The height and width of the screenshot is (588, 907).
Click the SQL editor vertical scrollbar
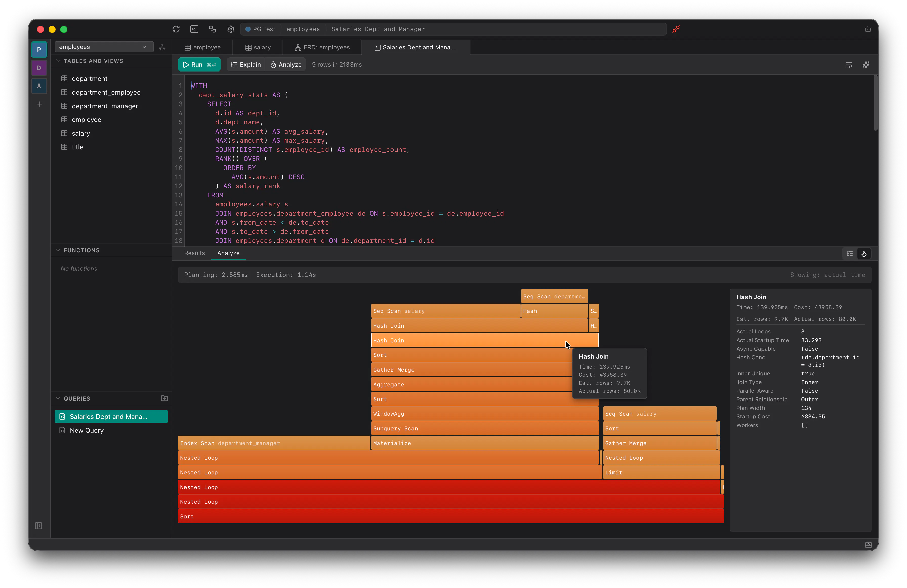click(x=875, y=103)
